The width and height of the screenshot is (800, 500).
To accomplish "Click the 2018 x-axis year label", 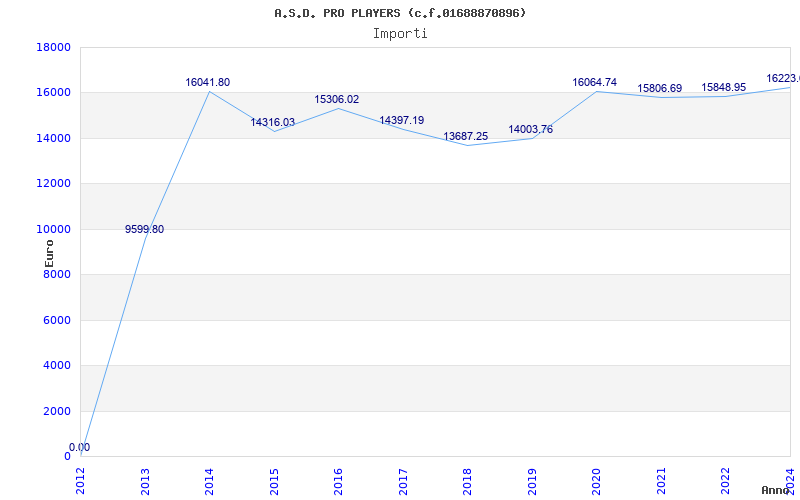I will click(468, 482).
